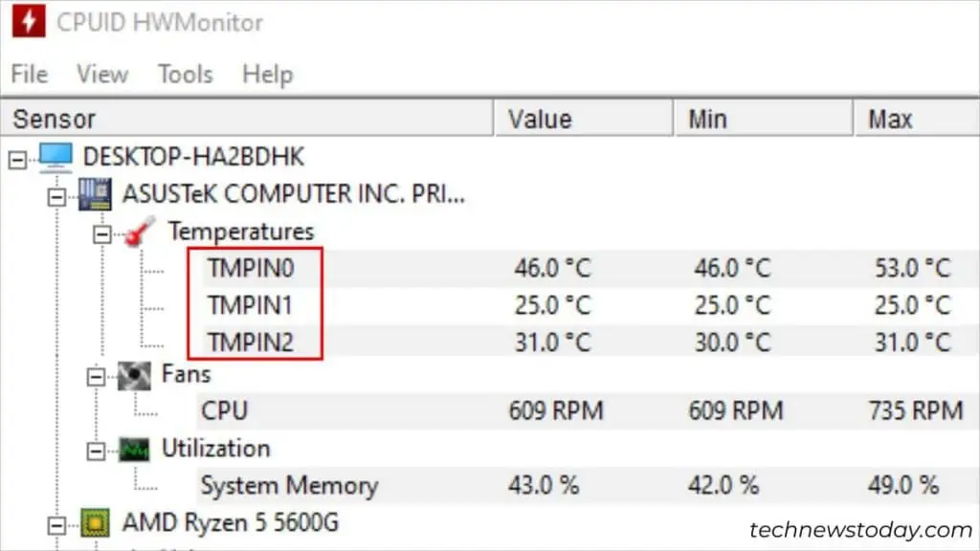Open the Tools menu
Viewport: 980px width, 551px height.
click(x=184, y=75)
